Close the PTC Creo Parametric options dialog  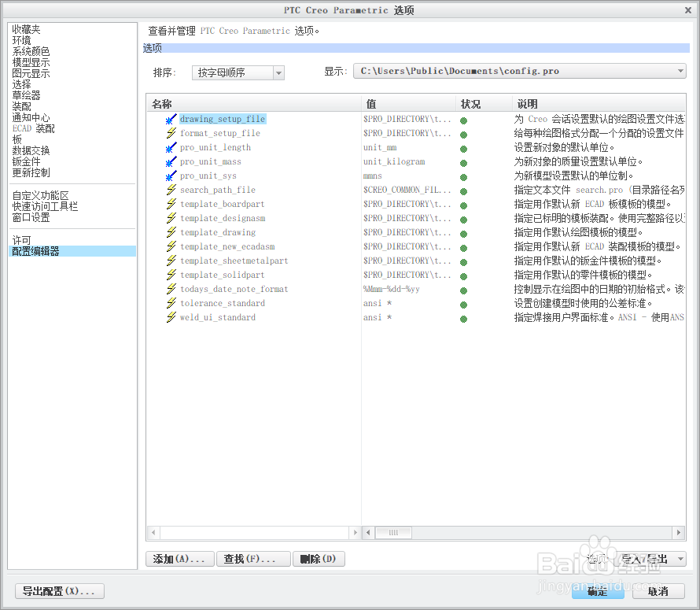coord(688,10)
